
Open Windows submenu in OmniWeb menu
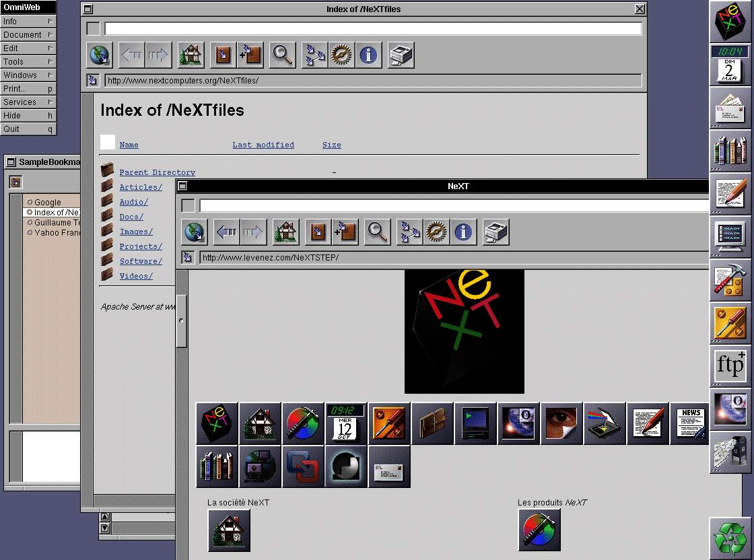pyautogui.click(x=28, y=75)
